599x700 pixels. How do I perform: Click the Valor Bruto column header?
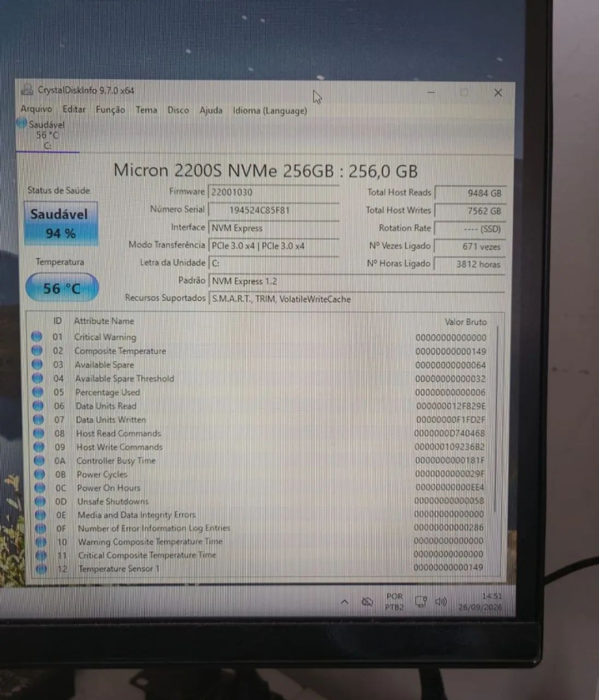tap(465, 322)
